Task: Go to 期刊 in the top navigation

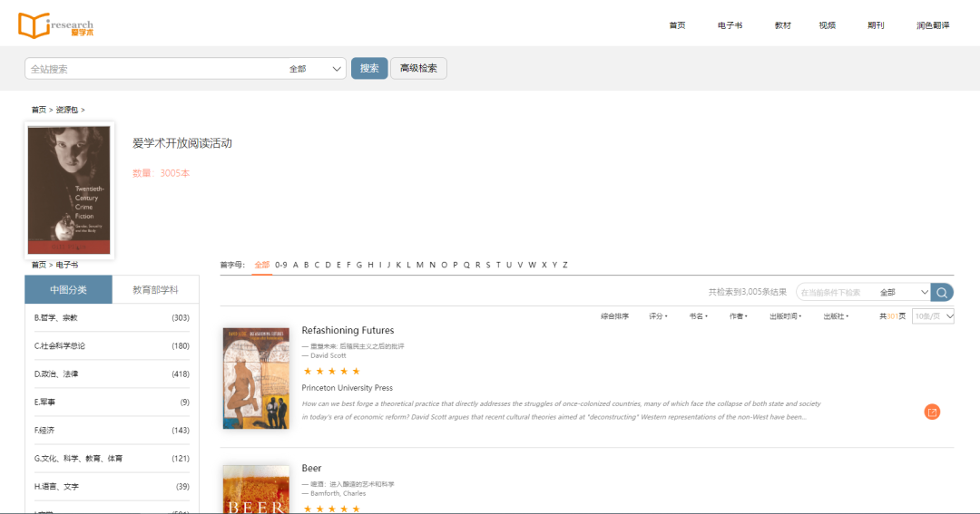Action: click(x=875, y=25)
